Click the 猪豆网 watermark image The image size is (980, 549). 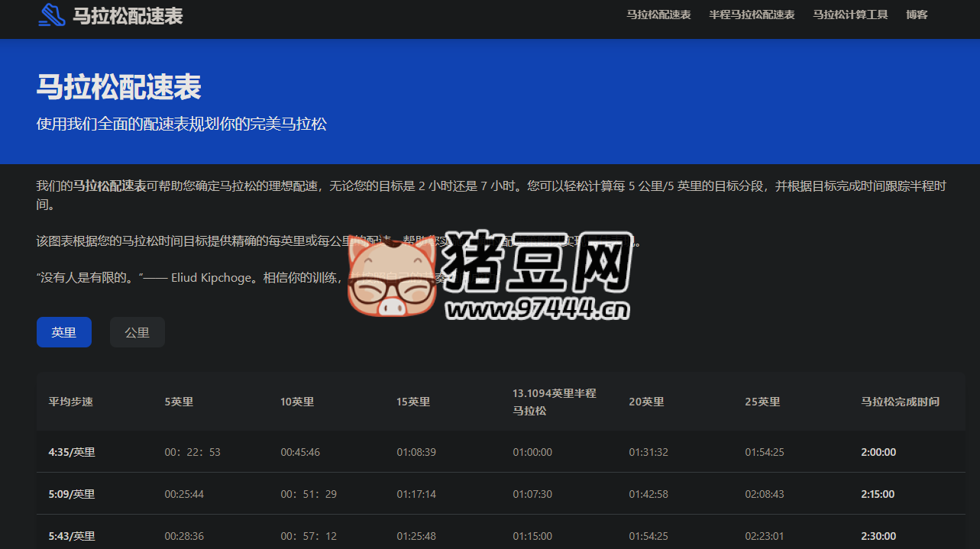pos(489,275)
